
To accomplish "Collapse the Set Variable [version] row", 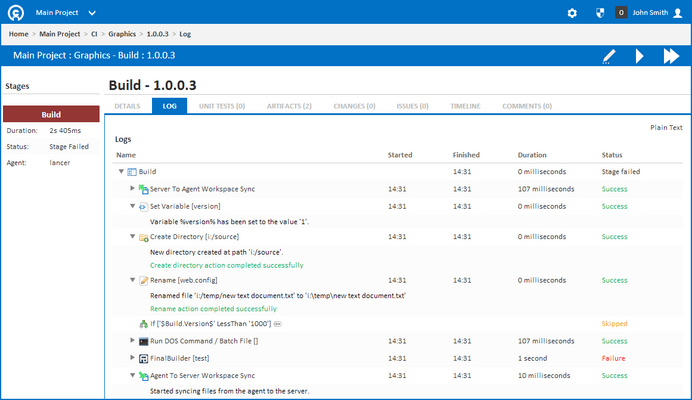I will (132, 206).
